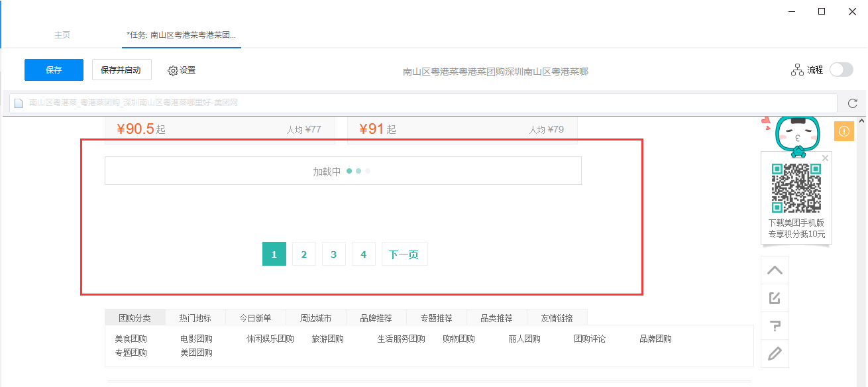Open 团购评论 link

pos(590,339)
